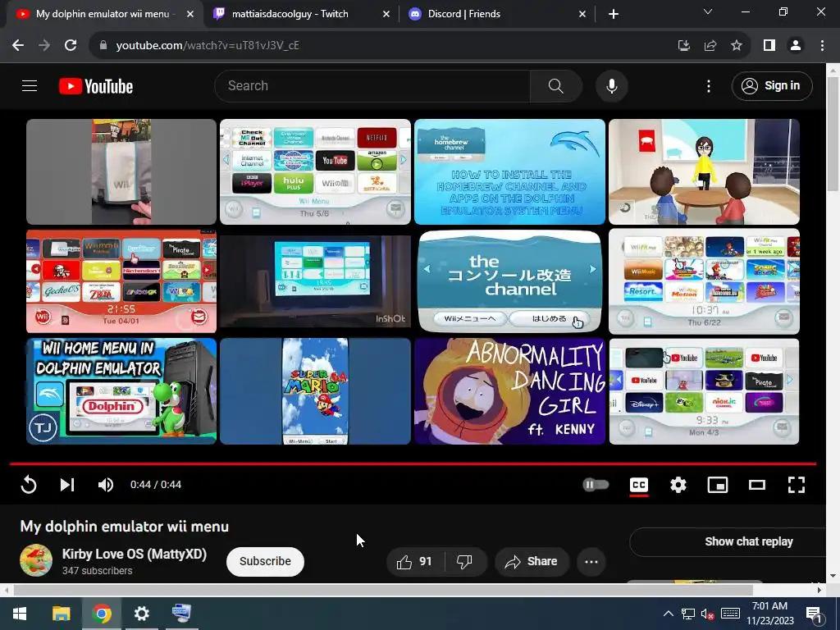Expand the tab search dropdown

pos(708,11)
